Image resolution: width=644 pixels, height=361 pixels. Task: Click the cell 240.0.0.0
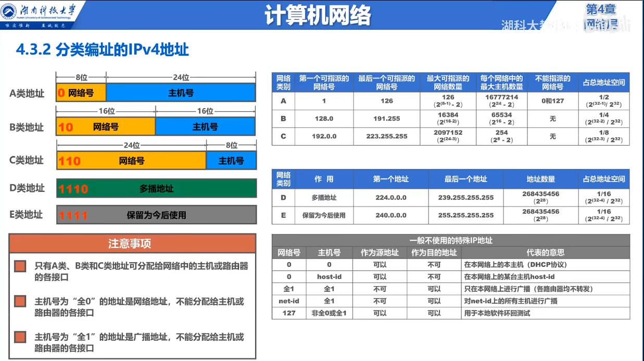(391, 215)
